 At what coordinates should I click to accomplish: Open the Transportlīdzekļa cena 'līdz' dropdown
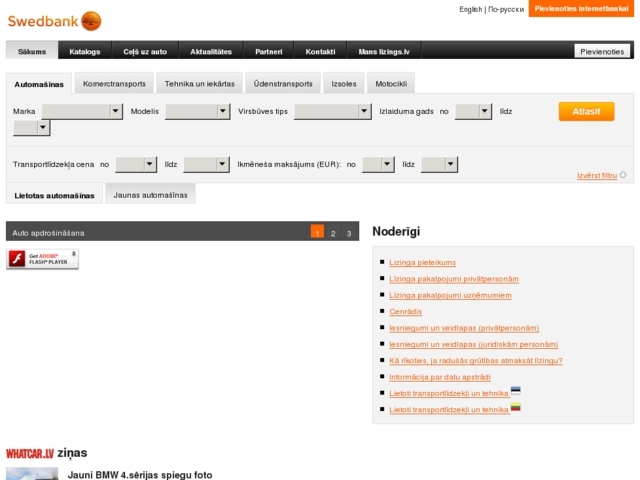pos(206,164)
